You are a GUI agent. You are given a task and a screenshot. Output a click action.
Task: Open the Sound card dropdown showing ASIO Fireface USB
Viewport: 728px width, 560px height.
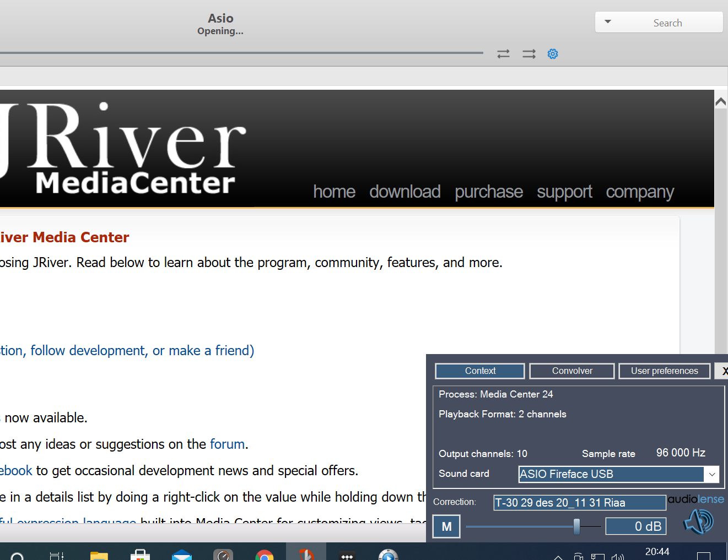(619, 474)
